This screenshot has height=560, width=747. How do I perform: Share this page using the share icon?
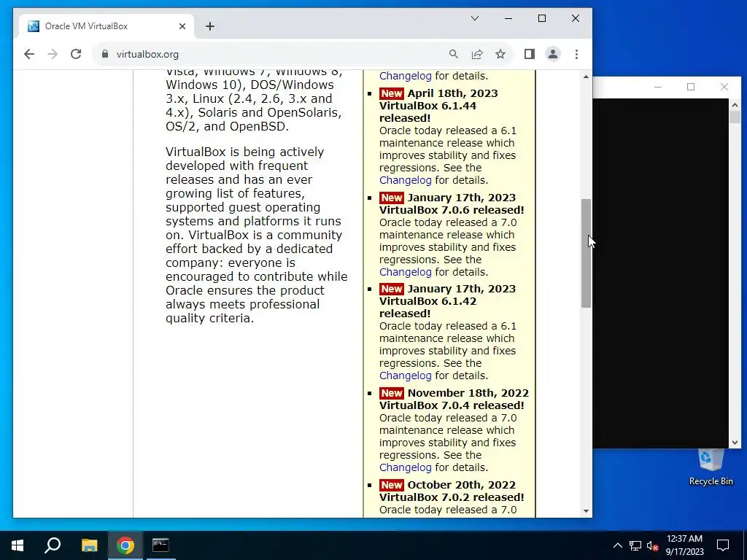point(477,54)
